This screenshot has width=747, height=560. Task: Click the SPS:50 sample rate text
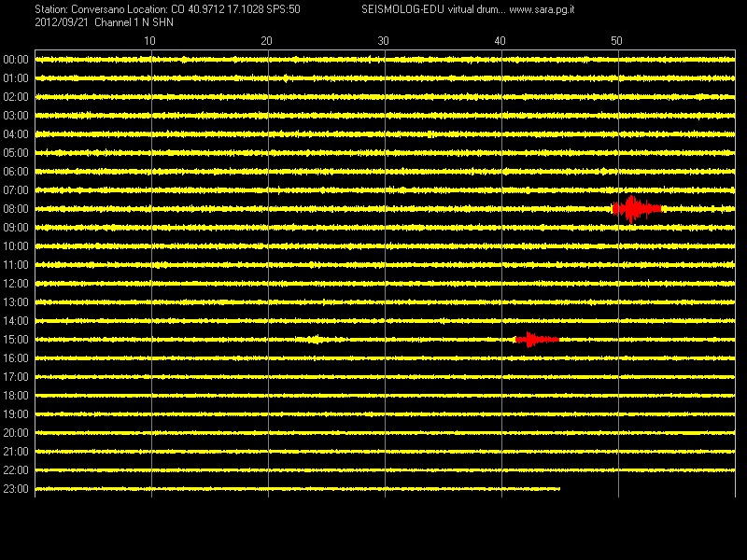[283, 9]
